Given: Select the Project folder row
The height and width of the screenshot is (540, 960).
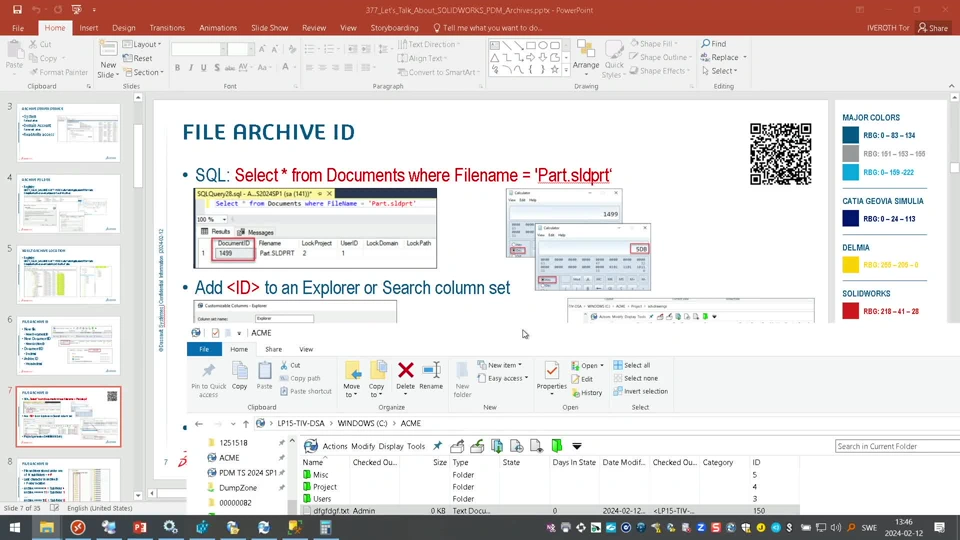Looking at the screenshot, I should pos(549,487).
